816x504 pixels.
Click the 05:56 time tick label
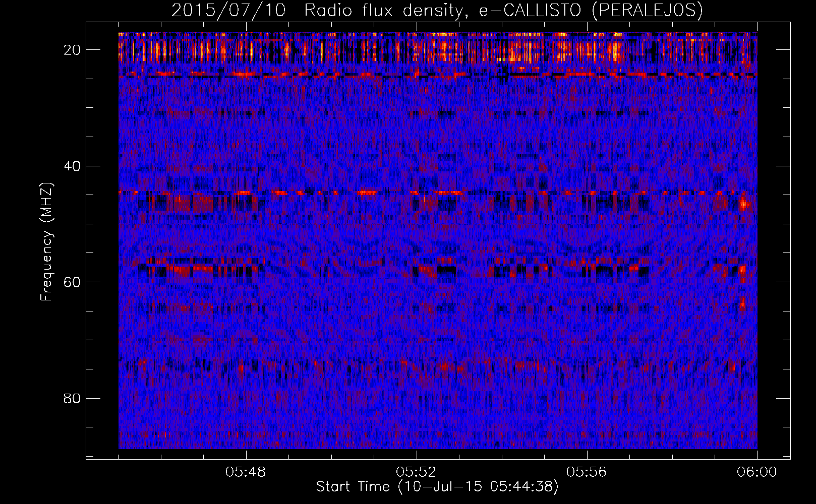tap(587, 472)
